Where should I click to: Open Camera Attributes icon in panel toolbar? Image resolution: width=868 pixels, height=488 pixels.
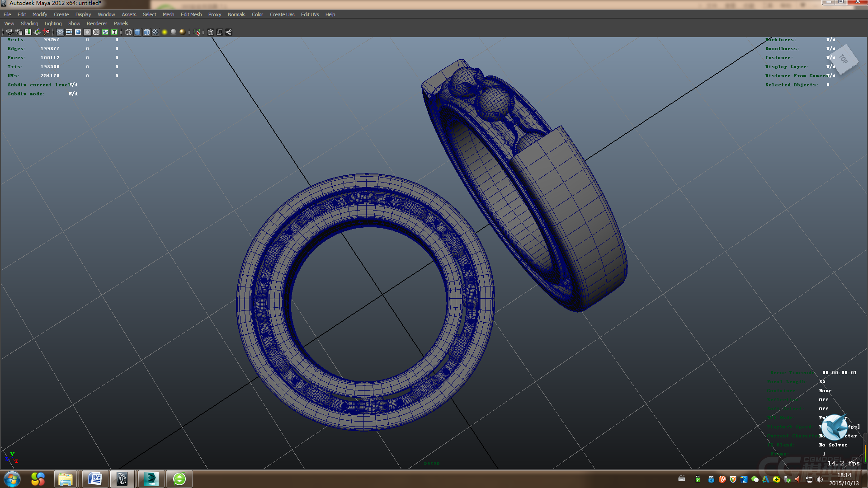coord(19,32)
